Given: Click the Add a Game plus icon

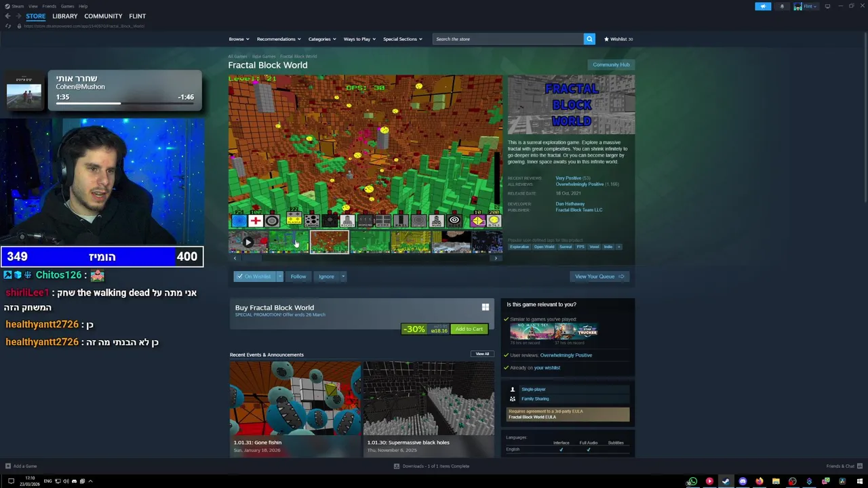Looking at the screenshot, I should (7, 466).
